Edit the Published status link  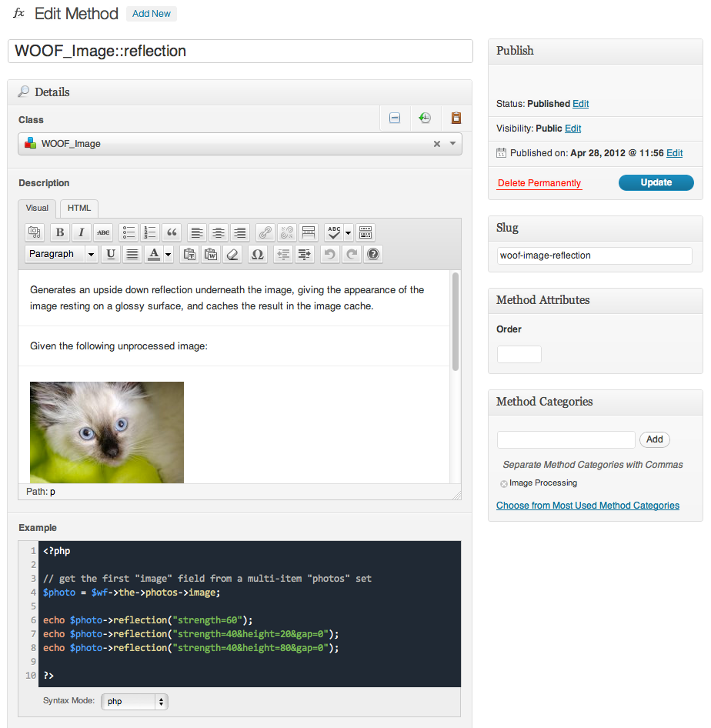[x=580, y=104]
